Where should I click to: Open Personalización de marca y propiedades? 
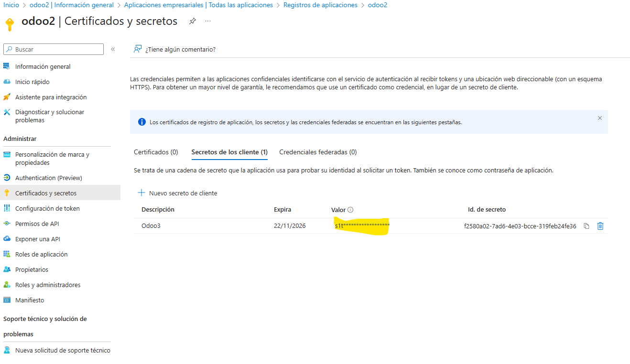pos(52,159)
